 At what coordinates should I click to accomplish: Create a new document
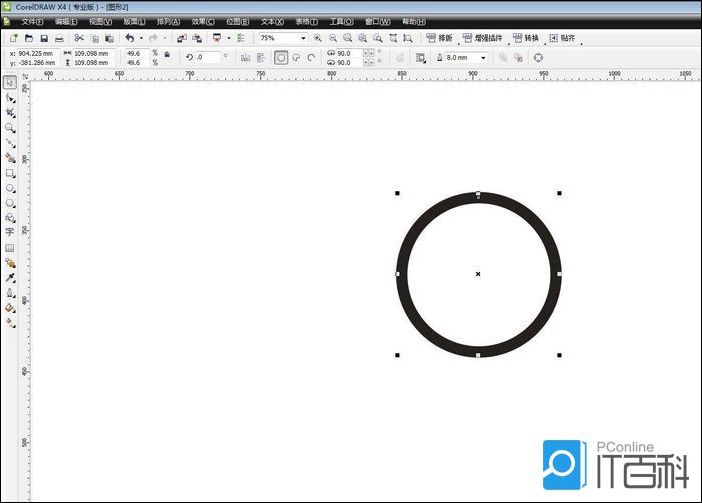[14, 38]
